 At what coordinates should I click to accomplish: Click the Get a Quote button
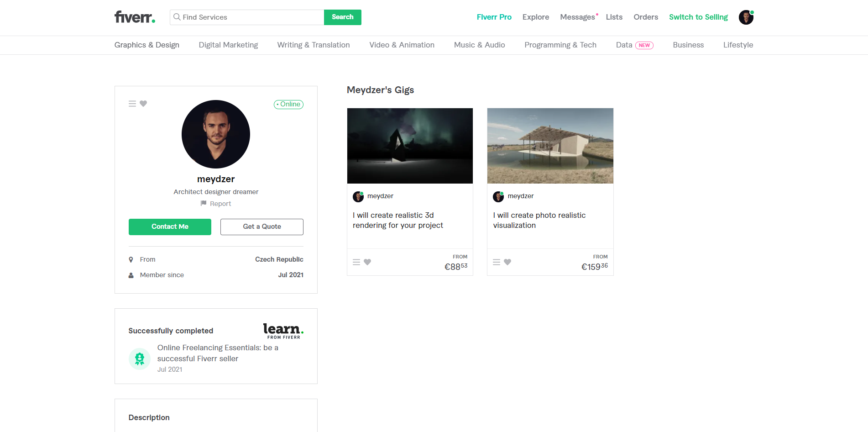pyautogui.click(x=261, y=227)
